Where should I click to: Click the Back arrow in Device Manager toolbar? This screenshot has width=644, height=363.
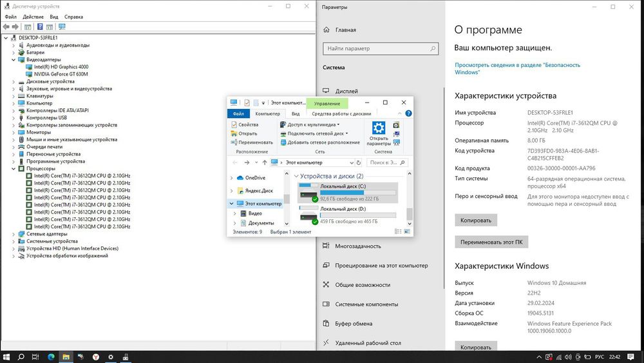(6, 26)
